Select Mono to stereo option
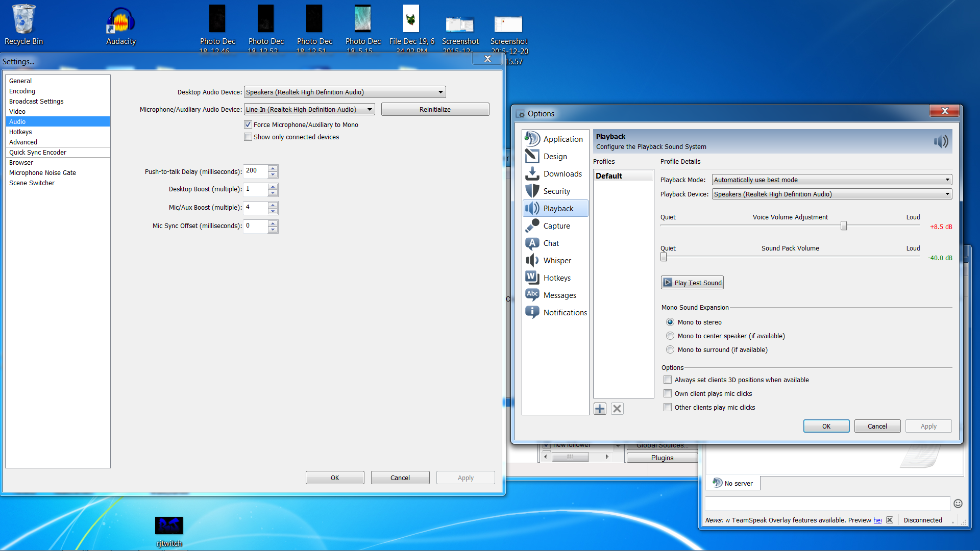Image resolution: width=980 pixels, height=551 pixels. tap(670, 322)
